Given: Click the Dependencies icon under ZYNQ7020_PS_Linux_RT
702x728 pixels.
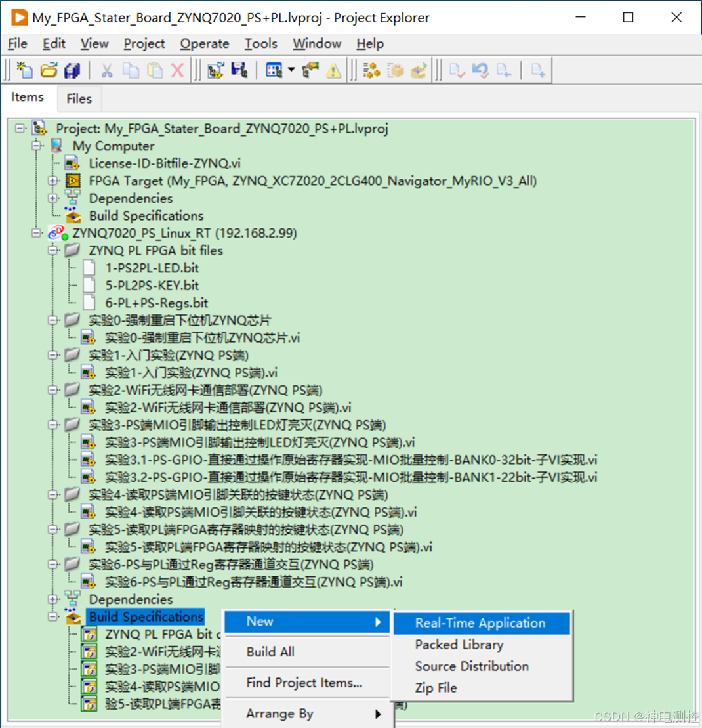Looking at the screenshot, I should (72, 599).
